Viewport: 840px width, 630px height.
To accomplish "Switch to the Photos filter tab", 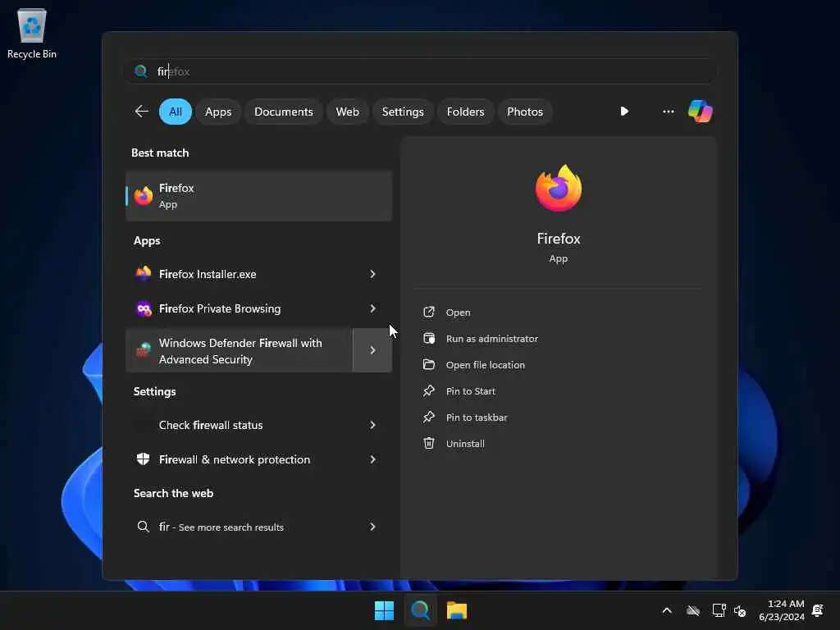I will tap(524, 112).
